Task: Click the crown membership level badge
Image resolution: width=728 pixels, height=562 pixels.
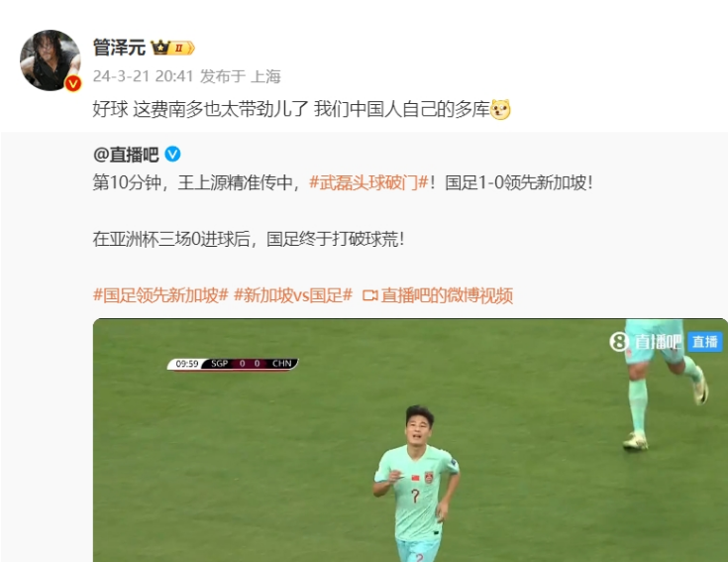Action: click(x=172, y=48)
